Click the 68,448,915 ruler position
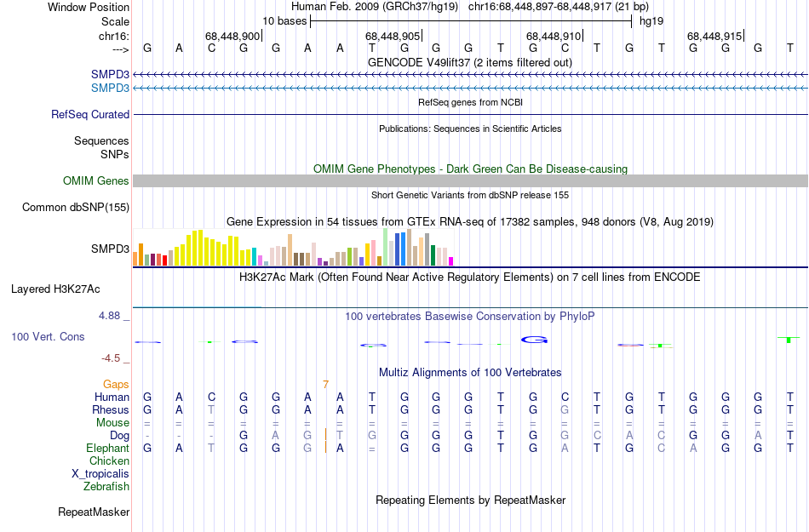809x532 pixels. 714,36
